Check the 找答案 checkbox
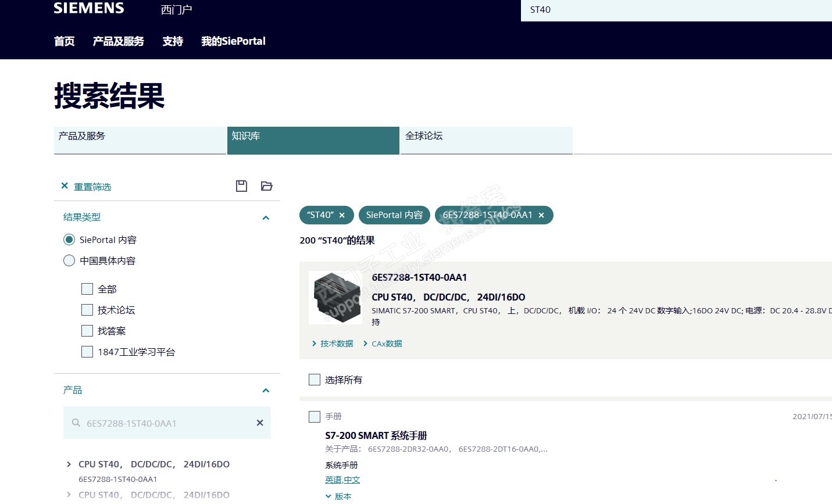832x504 pixels. [87, 331]
